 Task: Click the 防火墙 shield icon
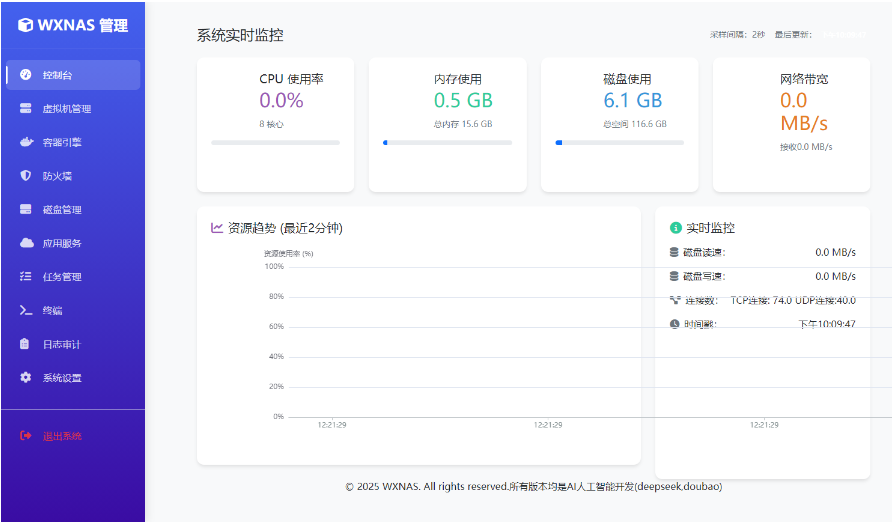click(x=26, y=175)
